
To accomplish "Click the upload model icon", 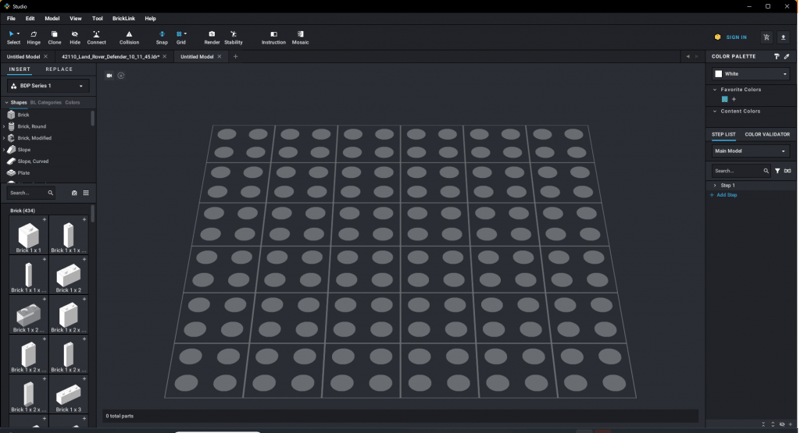I will point(783,37).
